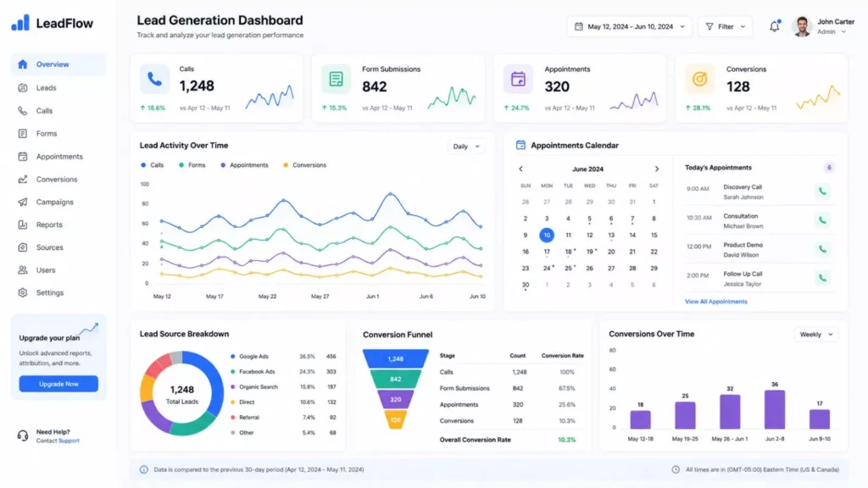
Task: Call Jessica Taylor via green phone icon
Action: tap(822, 278)
